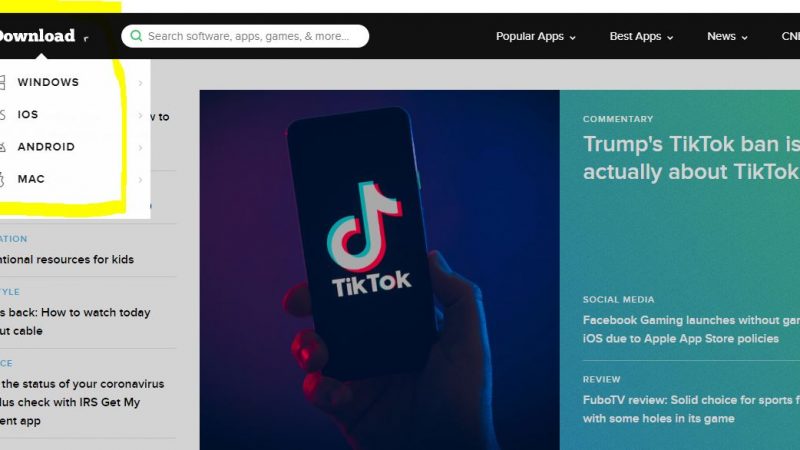Expand the Mac submenu arrow
The height and width of the screenshot is (450, 800).
(140, 180)
